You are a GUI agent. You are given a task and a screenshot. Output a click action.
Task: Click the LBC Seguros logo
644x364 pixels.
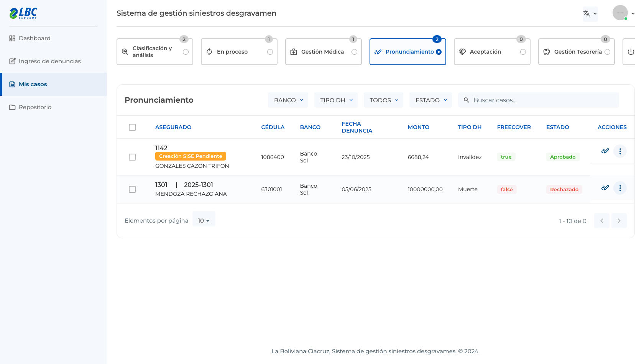(x=23, y=13)
